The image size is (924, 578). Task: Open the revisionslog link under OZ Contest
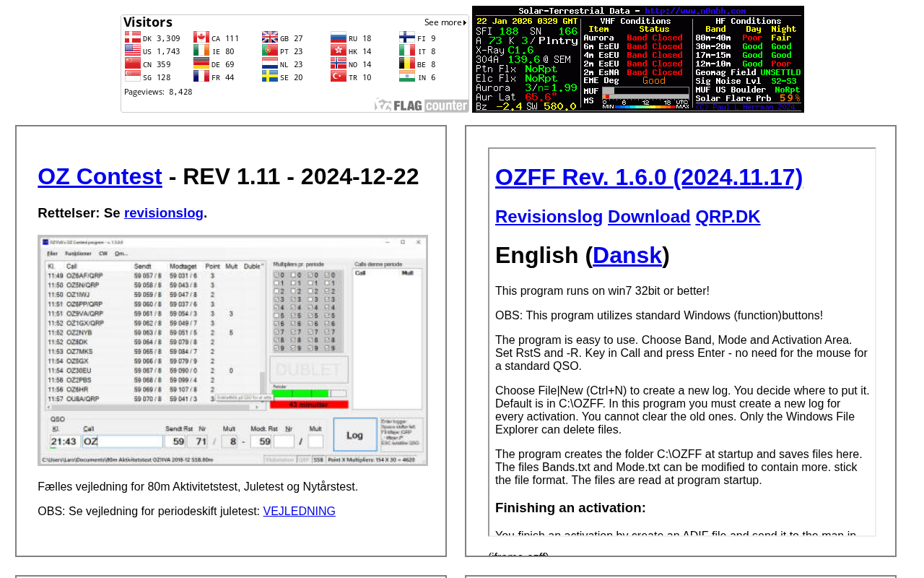(163, 213)
